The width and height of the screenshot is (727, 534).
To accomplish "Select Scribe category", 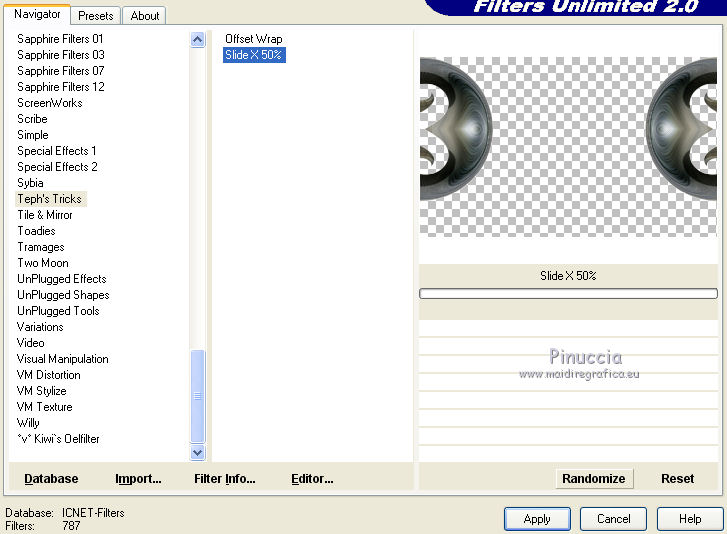I will (32, 119).
